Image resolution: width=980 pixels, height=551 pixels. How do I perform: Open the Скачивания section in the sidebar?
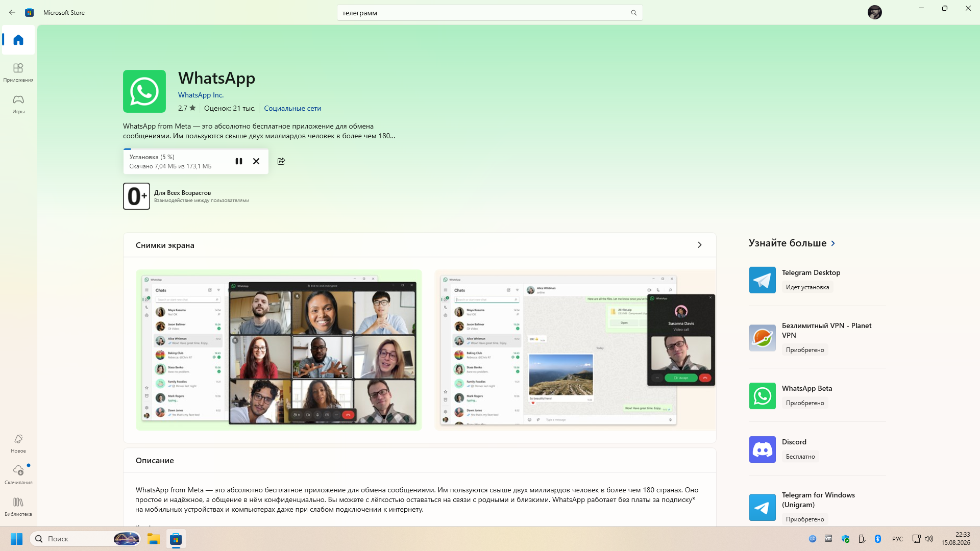click(18, 474)
